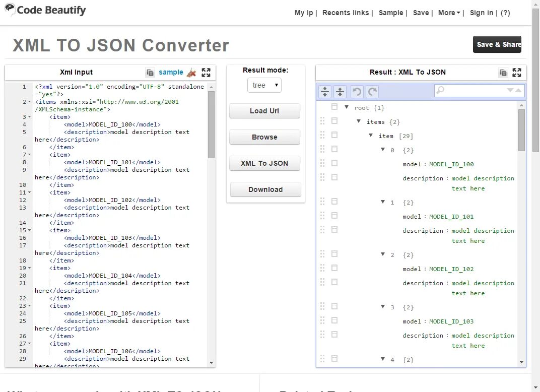This screenshot has width=540, height=392.
Task: Click drag handle beside MODEL_ID_100 row
Action: point(322,163)
